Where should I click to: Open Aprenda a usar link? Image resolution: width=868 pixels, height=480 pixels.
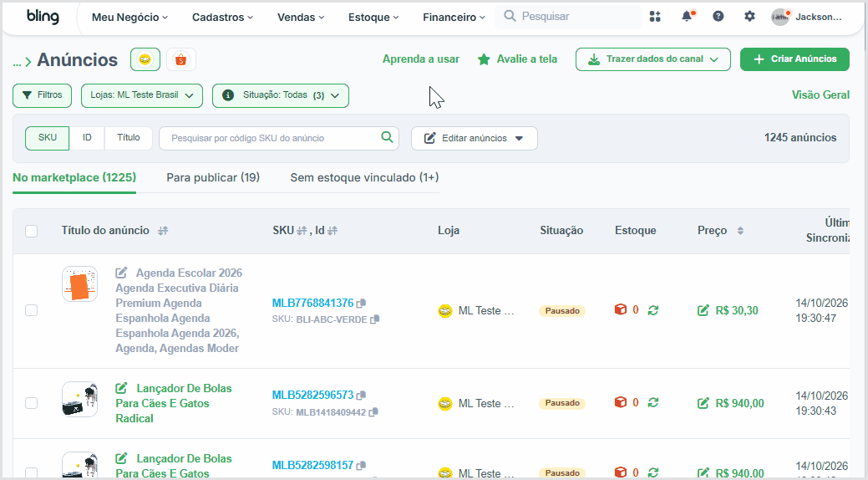point(421,59)
